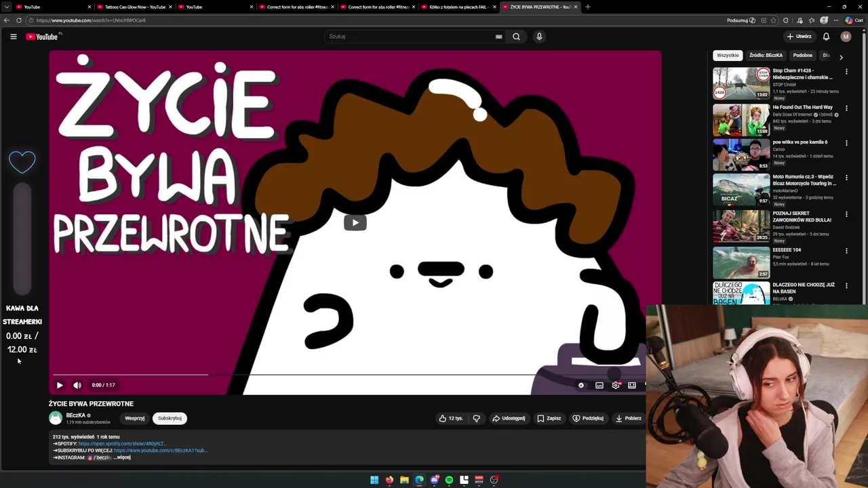Add page to favorites with star icon

[774, 20]
